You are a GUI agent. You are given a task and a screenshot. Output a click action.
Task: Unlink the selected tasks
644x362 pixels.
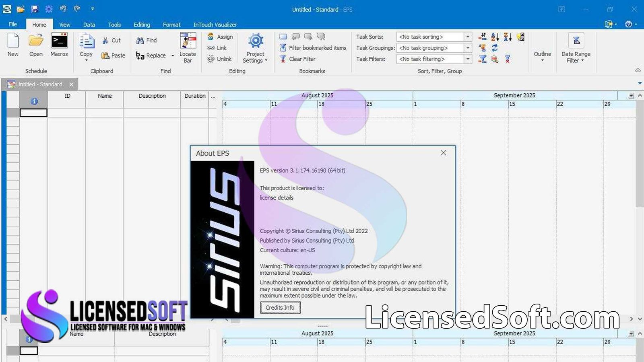pos(219,59)
